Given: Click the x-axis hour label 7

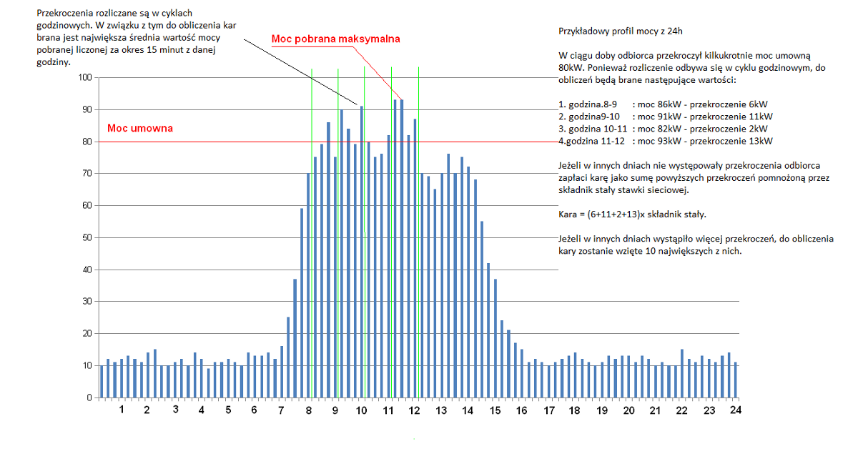Looking at the screenshot, I should (282, 410).
